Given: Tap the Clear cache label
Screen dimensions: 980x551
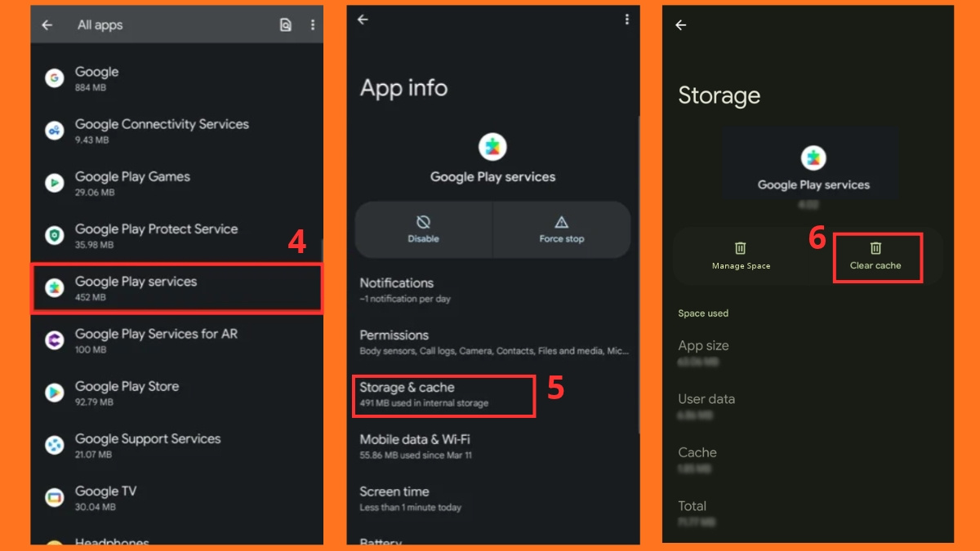Looking at the screenshot, I should (875, 266).
